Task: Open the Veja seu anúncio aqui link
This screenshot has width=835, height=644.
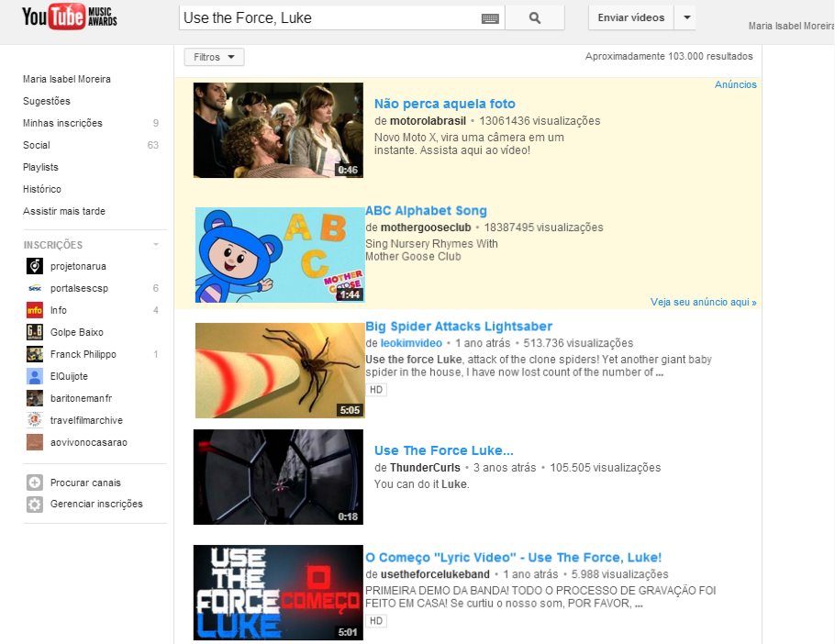Action: [x=703, y=302]
